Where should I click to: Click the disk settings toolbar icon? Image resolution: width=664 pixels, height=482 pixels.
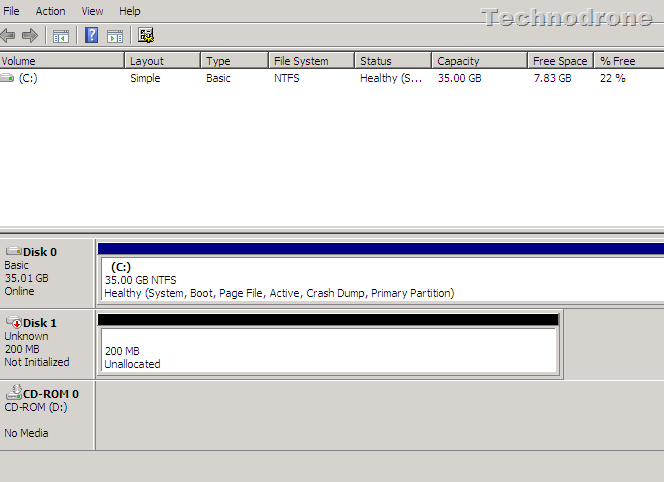(146, 35)
